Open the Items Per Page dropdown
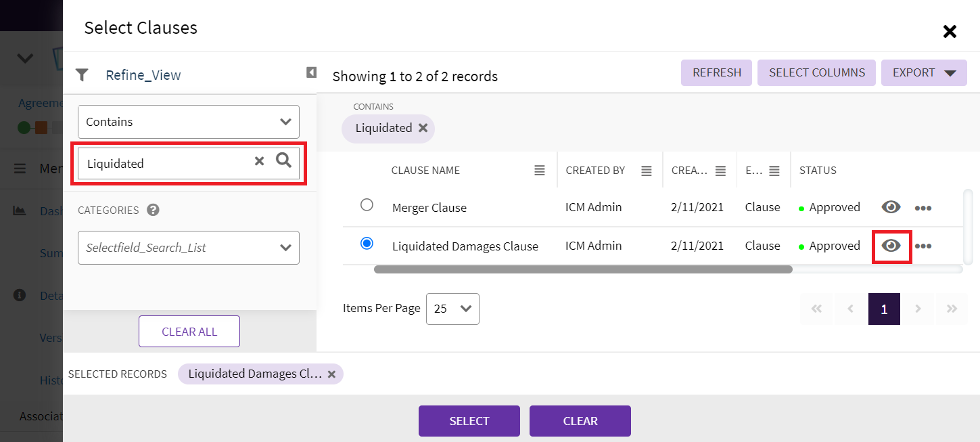 (x=452, y=309)
